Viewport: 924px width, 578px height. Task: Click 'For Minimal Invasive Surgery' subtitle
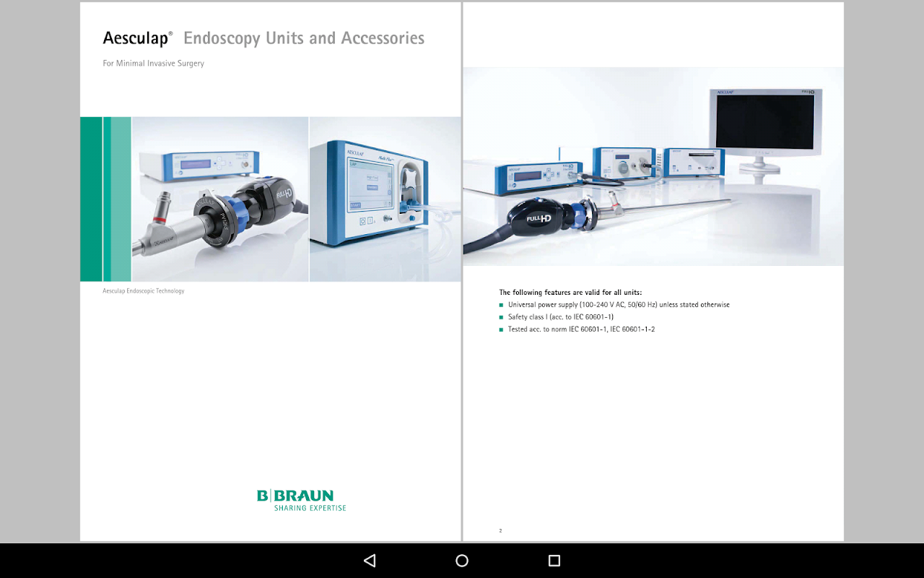point(154,64)
